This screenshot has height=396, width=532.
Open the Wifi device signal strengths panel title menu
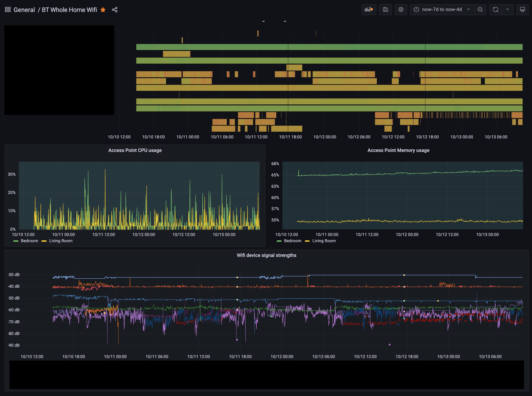point(266,255)
